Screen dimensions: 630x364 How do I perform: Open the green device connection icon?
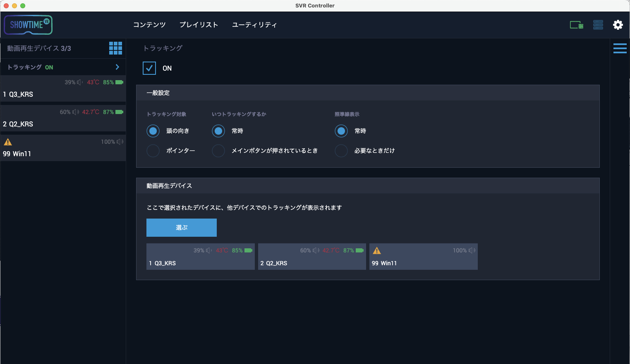click(x=577, y=25)
